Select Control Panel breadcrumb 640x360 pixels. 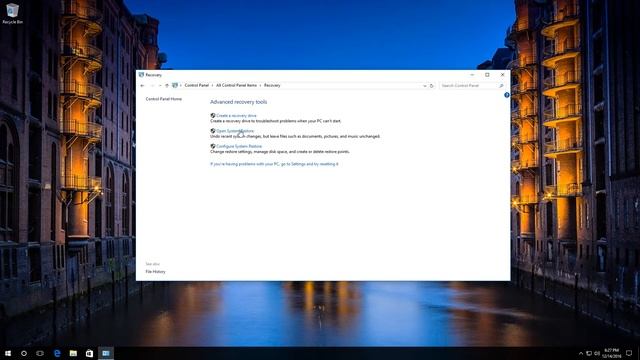point(196,86)
